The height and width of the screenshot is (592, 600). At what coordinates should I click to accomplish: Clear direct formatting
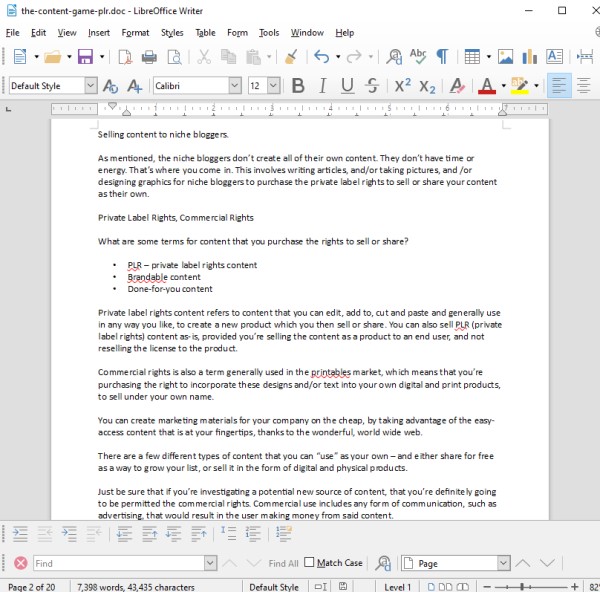point(457,86)
